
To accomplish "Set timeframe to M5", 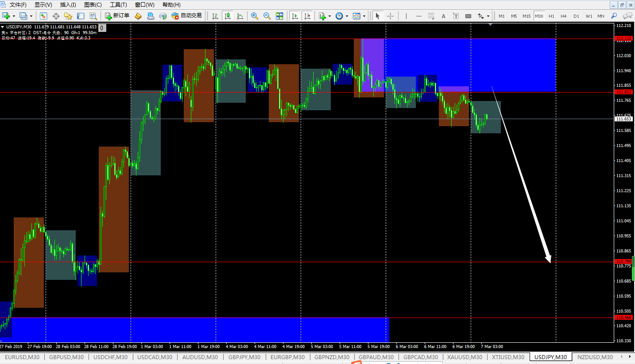I will click(514, 16).
